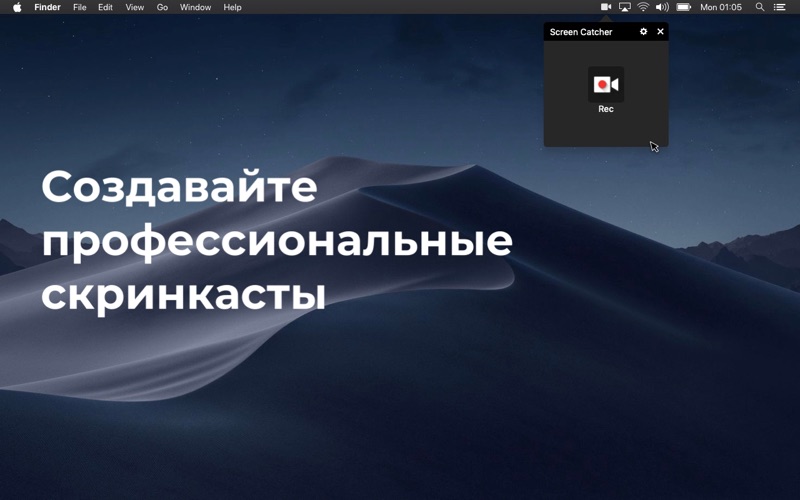
Task: Open the Go menu
Action: pyautogui.click(x=162, y=7)
